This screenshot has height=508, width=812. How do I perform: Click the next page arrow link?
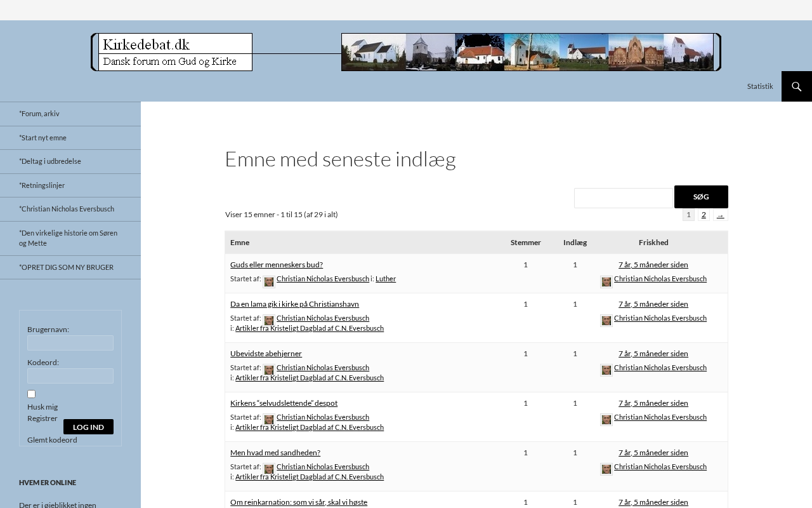720,215
